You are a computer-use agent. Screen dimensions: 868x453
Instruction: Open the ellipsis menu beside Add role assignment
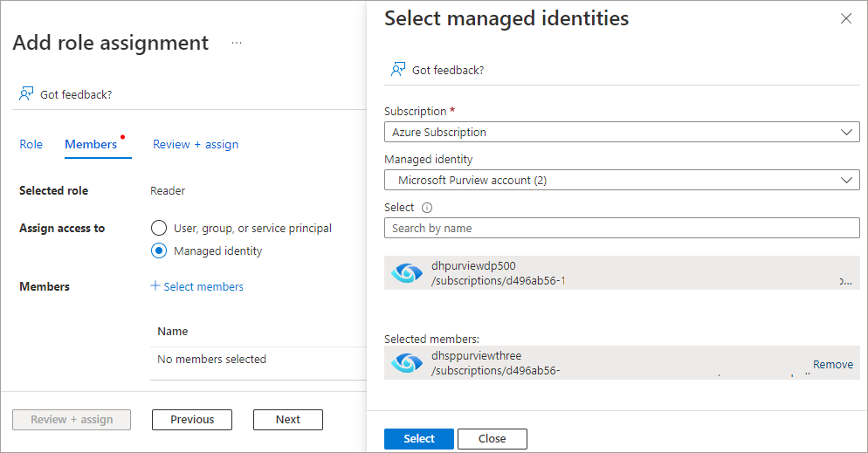coord(237,43)
